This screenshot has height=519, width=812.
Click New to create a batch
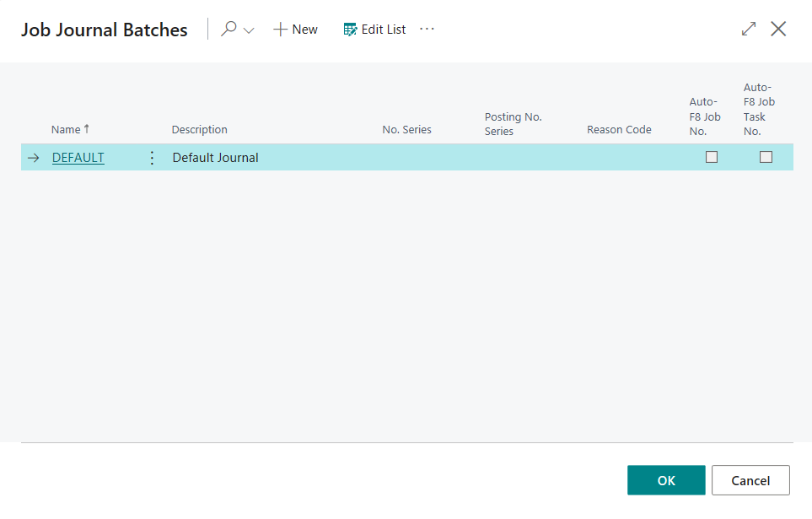pyautogui.click(x=295, y=30)
